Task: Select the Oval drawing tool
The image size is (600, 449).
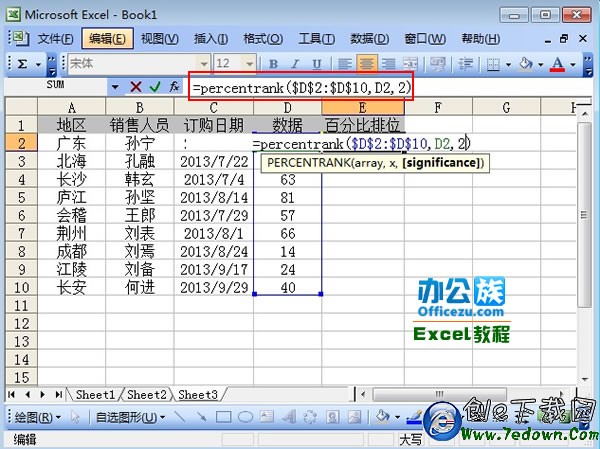Action: [x=246, y=416]
